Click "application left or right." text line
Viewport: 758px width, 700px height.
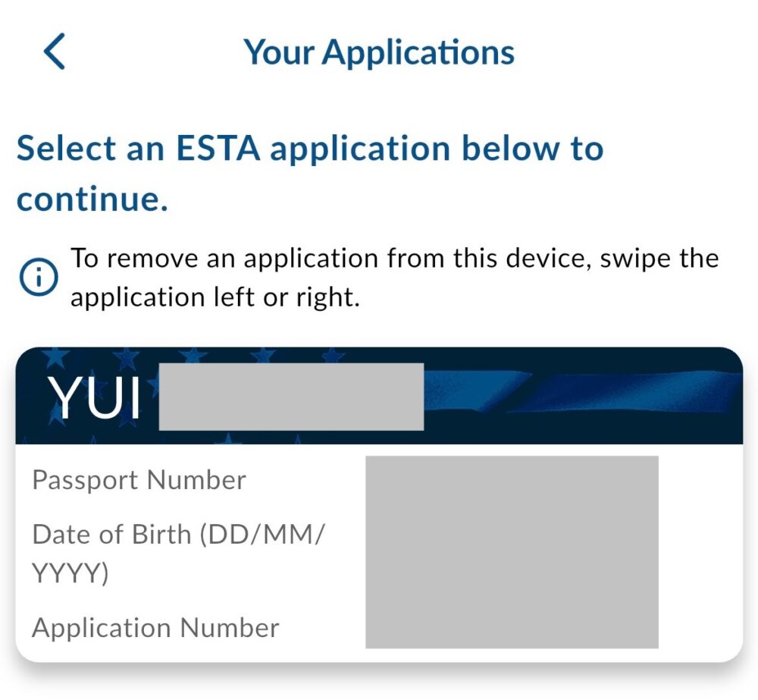point(215,297)
